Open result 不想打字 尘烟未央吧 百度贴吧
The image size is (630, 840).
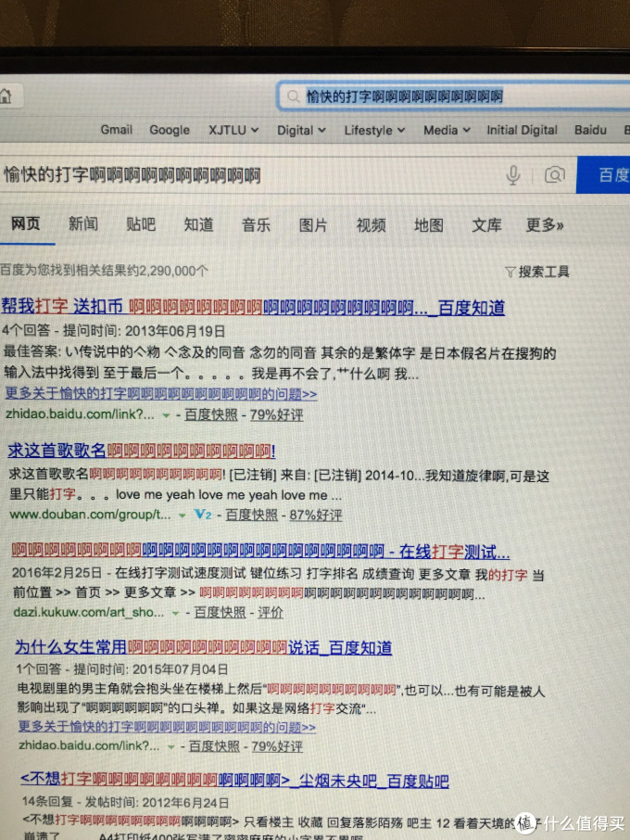click(x=234, y=781)
